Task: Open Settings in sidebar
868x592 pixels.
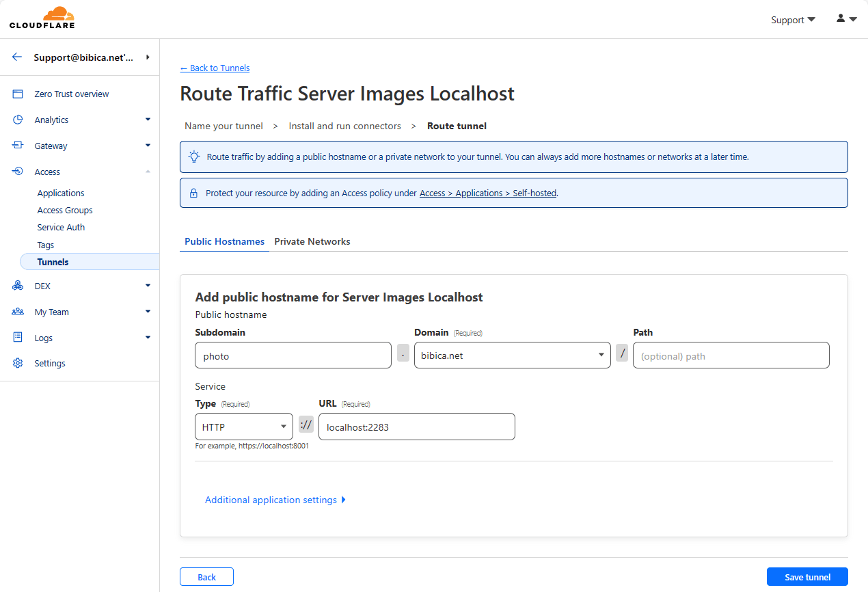Action: [x=50, y=363]
